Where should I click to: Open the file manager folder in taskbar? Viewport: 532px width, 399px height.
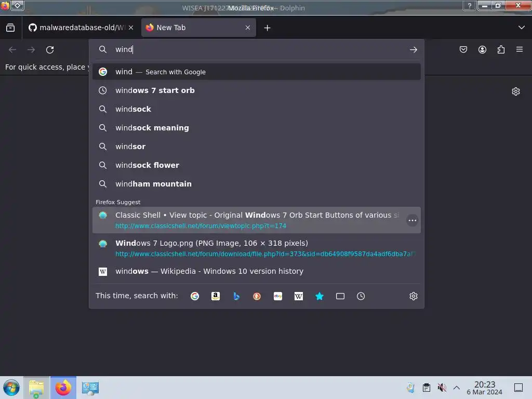tap(37, 388)
